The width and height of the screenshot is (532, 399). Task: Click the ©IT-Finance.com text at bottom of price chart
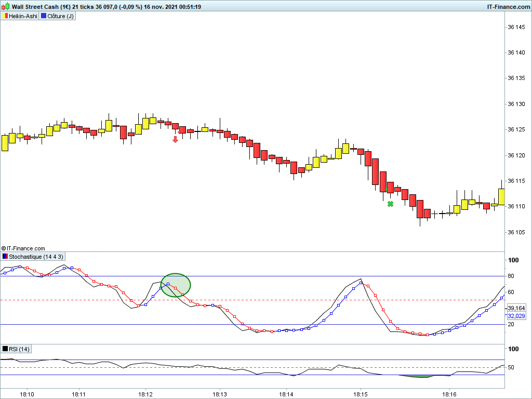(23, 248)
